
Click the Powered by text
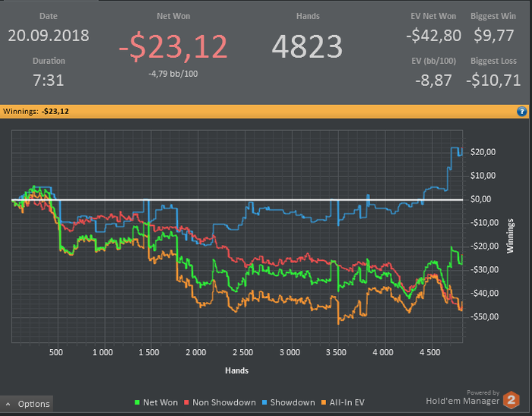click(483, 392)
